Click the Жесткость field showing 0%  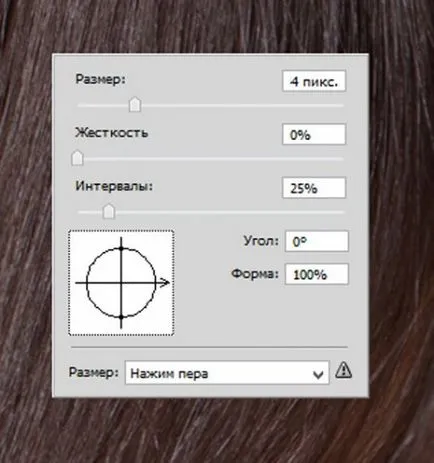[314, 134]
